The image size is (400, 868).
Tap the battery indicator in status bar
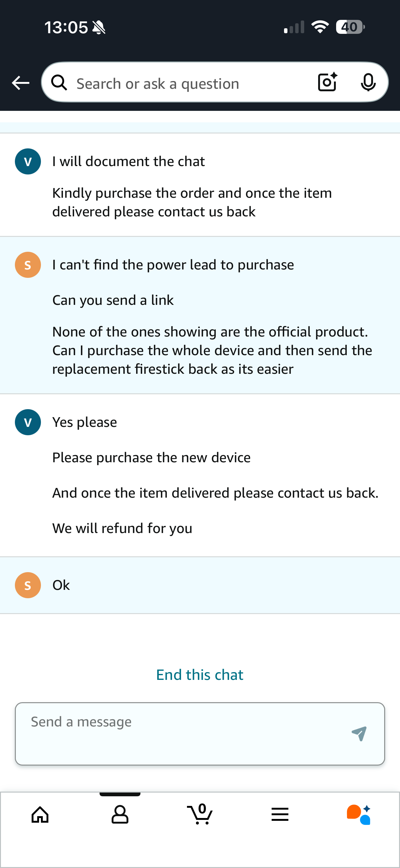(350, 27)
